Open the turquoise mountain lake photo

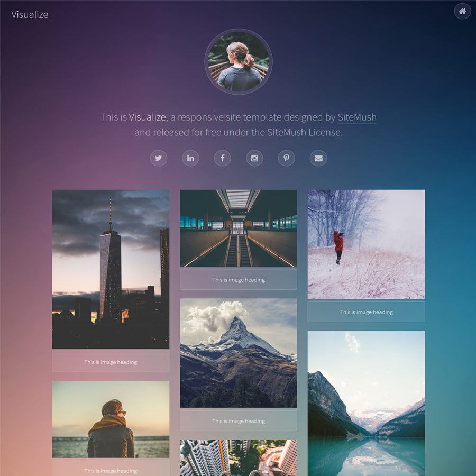pos(366,402)
